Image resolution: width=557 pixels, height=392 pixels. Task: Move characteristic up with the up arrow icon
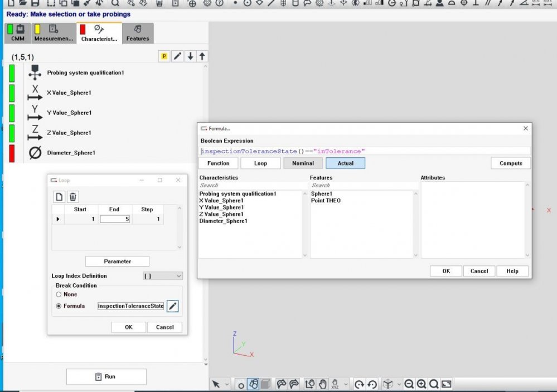pos(202,56)
